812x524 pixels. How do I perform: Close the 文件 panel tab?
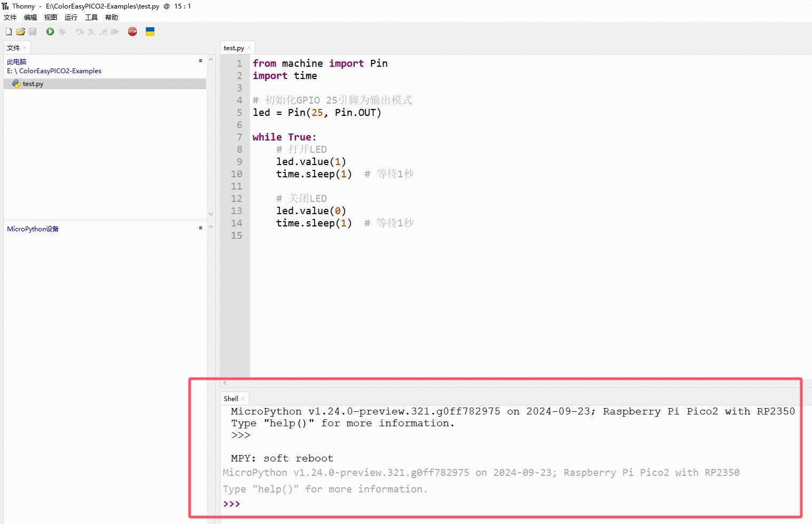[25, 48]
